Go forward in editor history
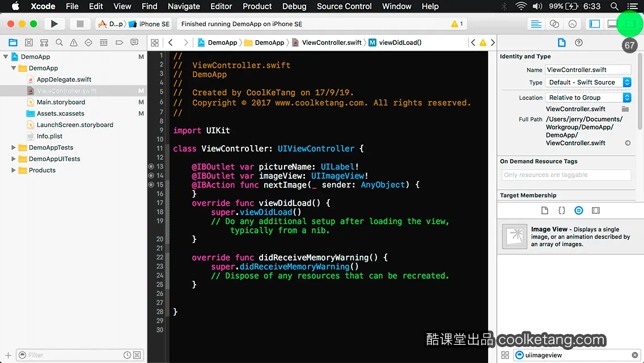 (185, 43)
